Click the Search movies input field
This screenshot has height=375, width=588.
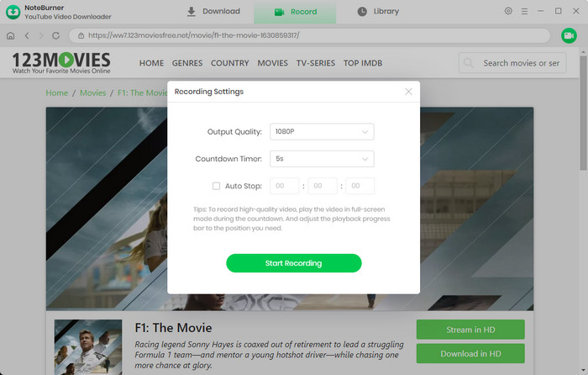tap(512, 63)
